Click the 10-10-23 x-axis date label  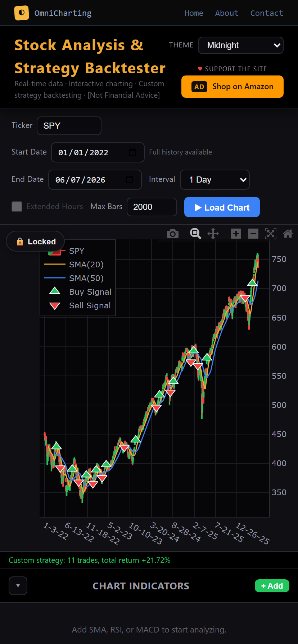point(145,533)
